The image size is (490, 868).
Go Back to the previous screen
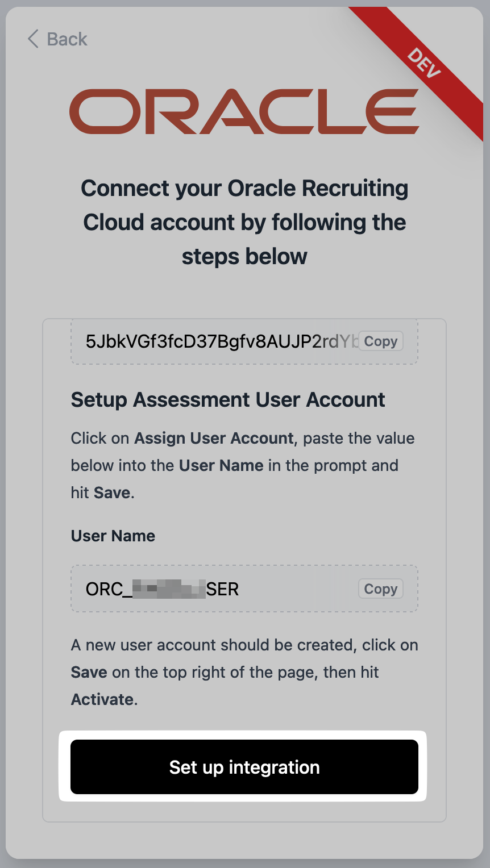57,39
